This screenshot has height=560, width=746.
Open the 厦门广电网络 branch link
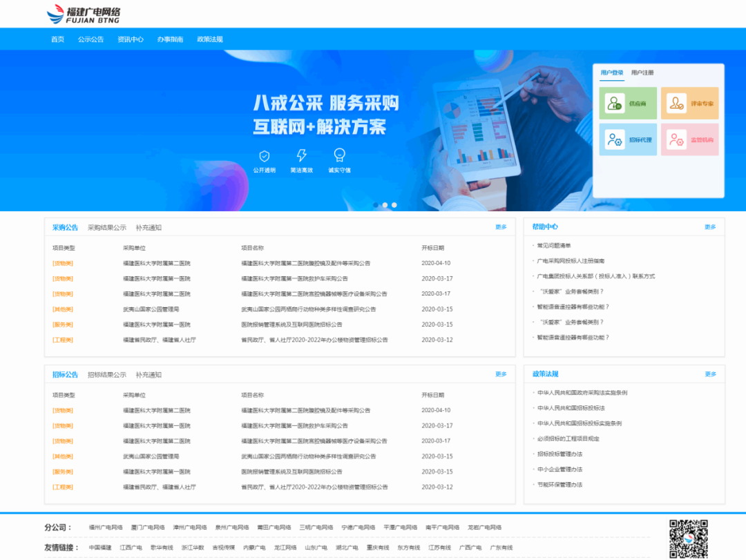point(148,527)
